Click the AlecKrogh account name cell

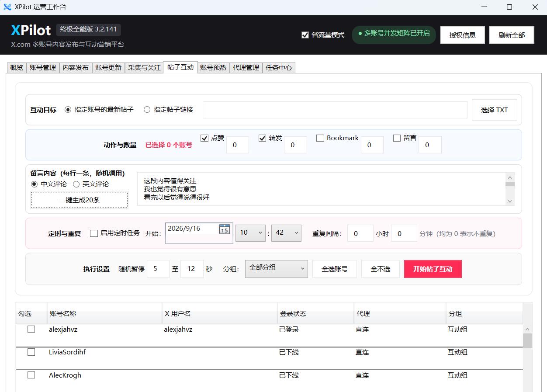click(65, 375)
